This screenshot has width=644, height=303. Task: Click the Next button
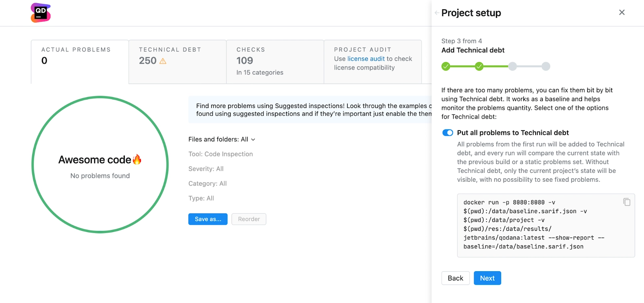[487, 278]
